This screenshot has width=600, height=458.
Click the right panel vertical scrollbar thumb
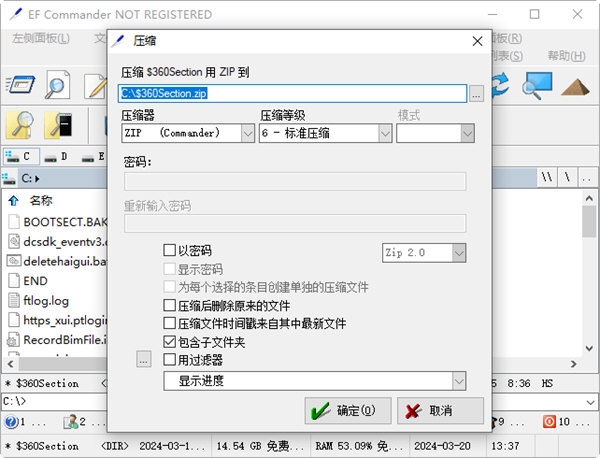[x=589, y=221]
